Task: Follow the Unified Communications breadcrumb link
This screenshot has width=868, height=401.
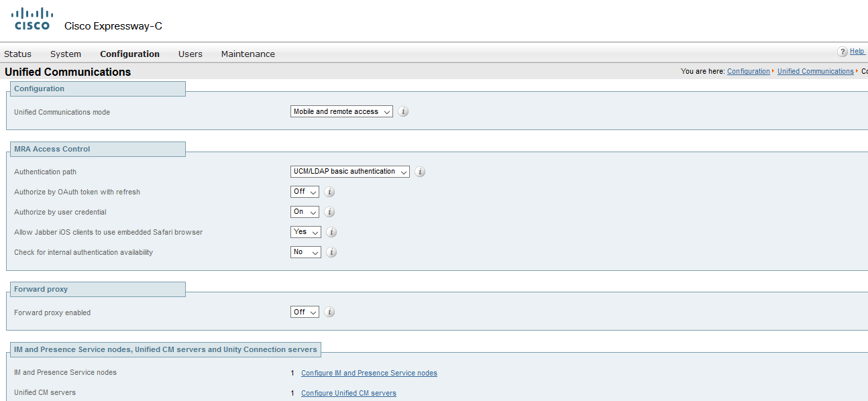Action: (x=816, y=71)
